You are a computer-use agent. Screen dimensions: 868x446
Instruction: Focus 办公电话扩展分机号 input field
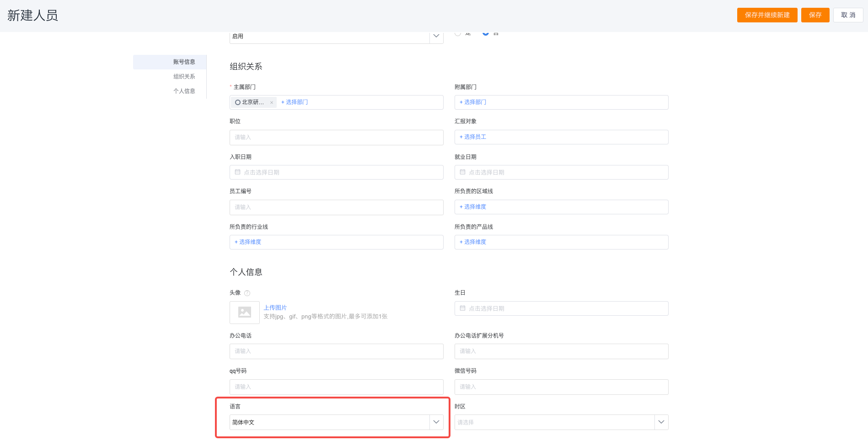562,351
